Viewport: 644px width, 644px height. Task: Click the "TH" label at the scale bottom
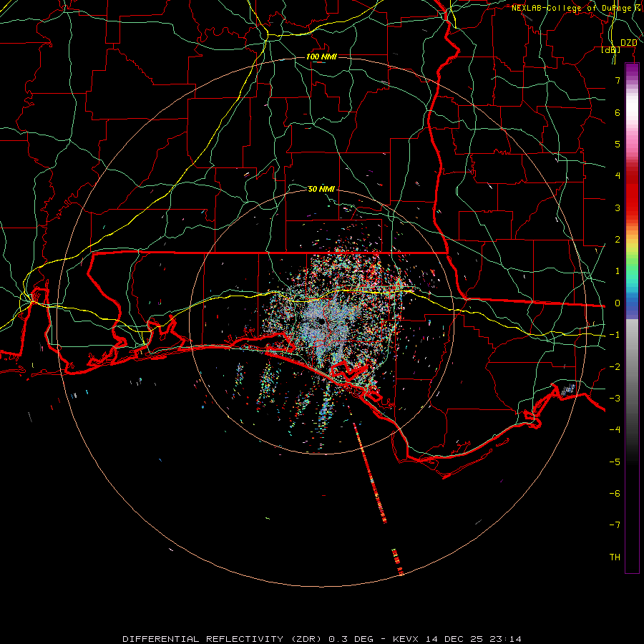point(615,557)
